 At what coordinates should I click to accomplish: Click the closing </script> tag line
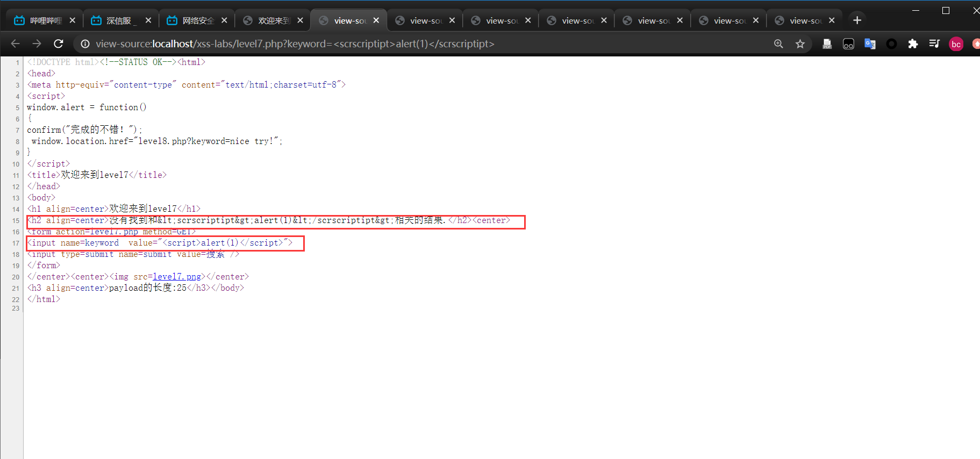tap(48, 164)
